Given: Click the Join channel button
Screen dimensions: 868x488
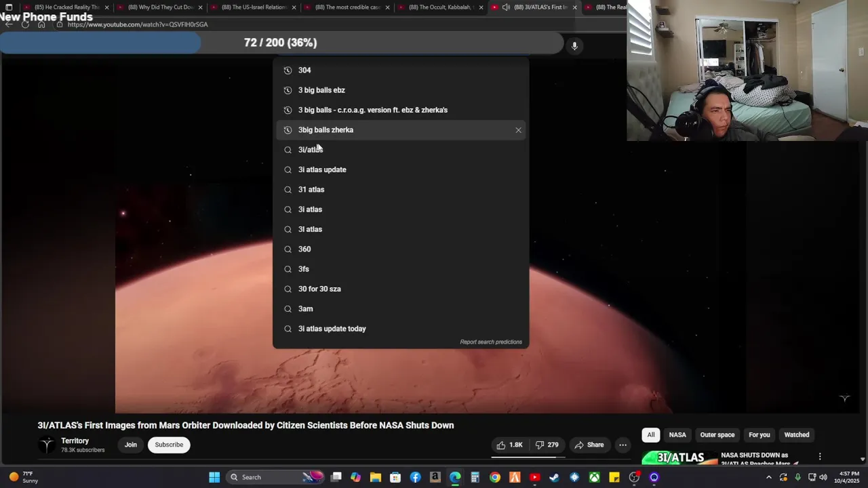Looking at the screenshot, I should [x=131, y=445].
